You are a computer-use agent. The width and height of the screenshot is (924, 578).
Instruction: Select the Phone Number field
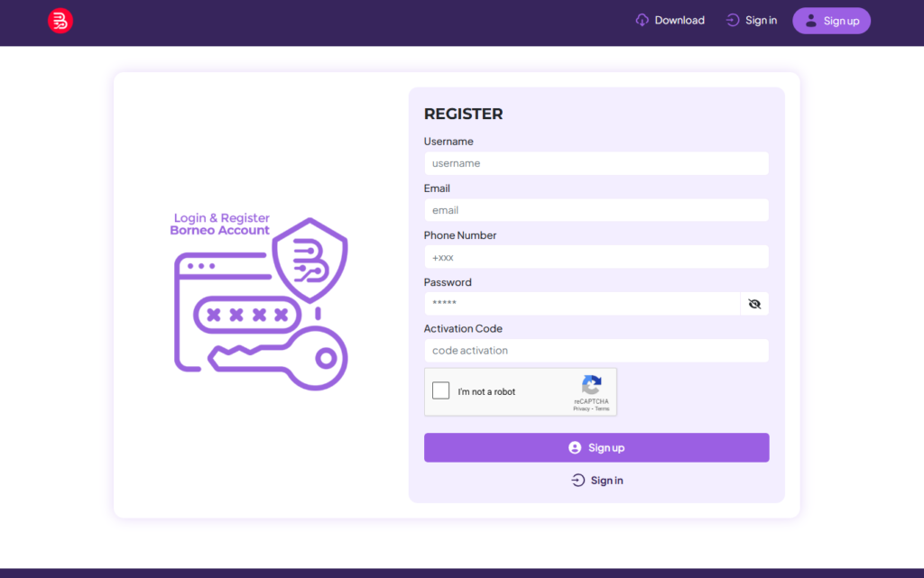click(596, 257)
